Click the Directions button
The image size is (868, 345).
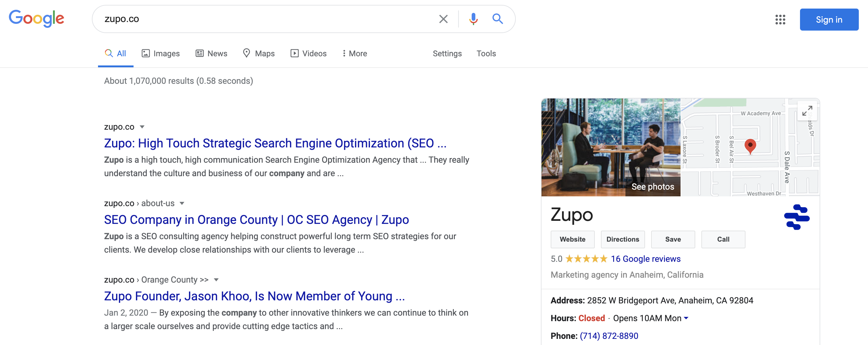click(623, 239)
